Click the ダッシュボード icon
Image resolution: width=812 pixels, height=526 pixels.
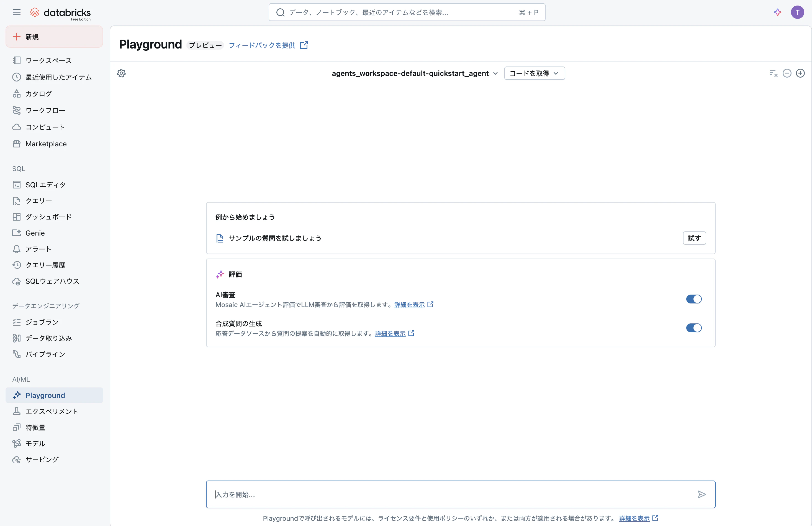click(16, 217)
